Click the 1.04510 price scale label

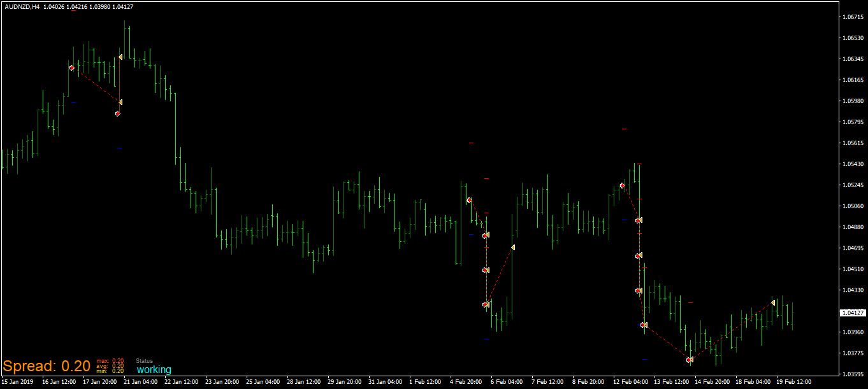[853, 269]
